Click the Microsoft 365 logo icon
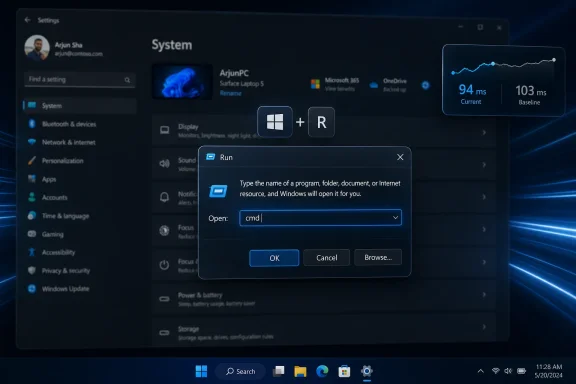The width and height of the screenshot is (576, 384). [315, 84]
